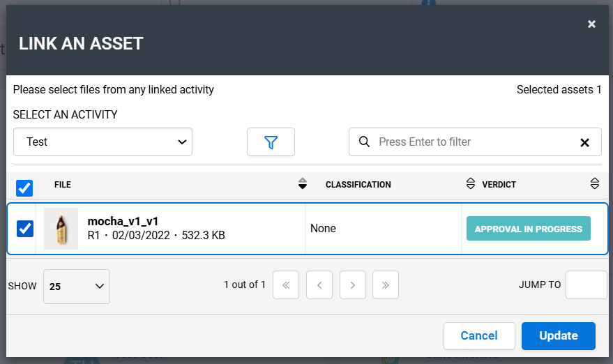Go to the previous page

coord(319,285)
